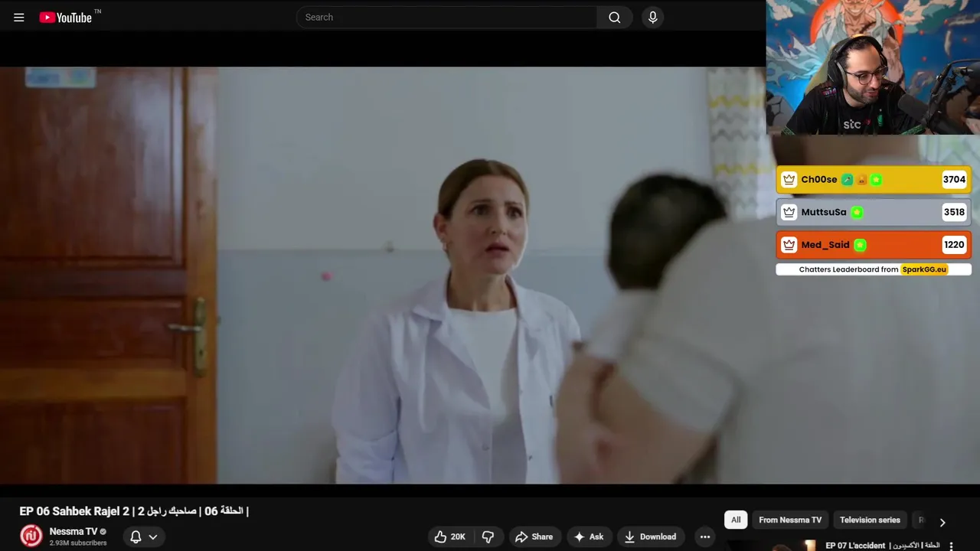
Task: Click the EP 06 Sahbek Rajel 2 title
Action: click(134, 510)
